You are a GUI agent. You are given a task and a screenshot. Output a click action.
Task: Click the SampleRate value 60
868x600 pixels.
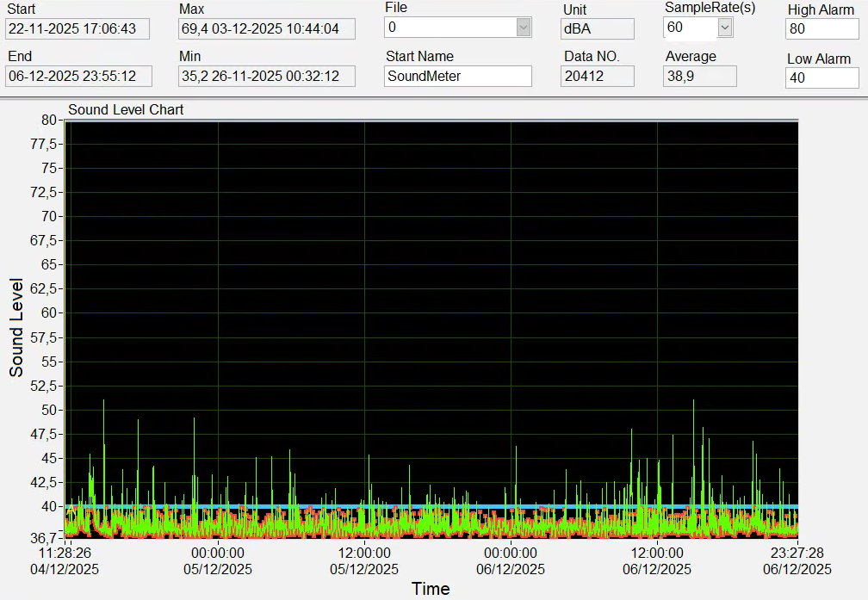pyautogui.click(x=689, y=28)
